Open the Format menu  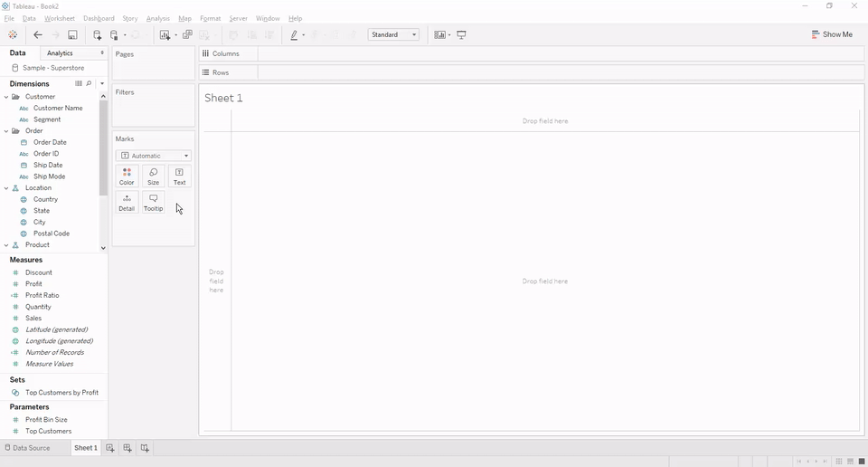click(211, 18)
